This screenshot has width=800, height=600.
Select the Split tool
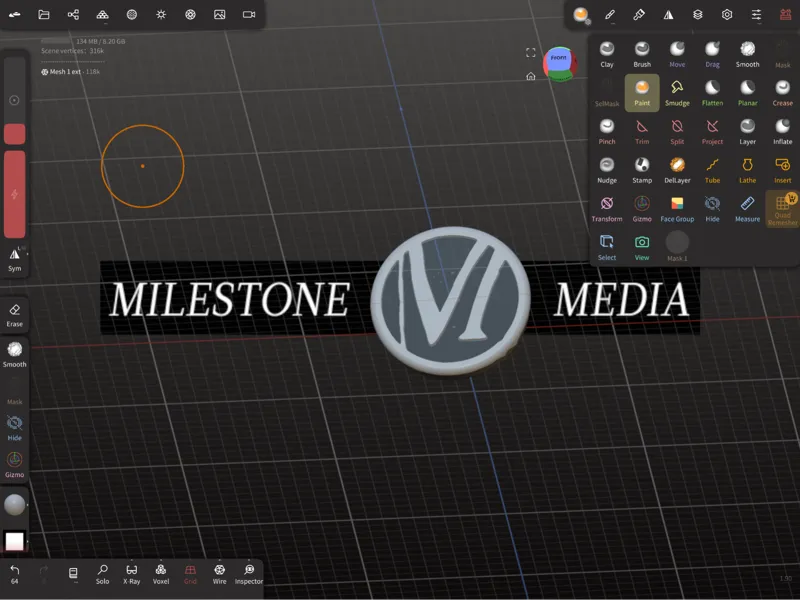[677, 132]
